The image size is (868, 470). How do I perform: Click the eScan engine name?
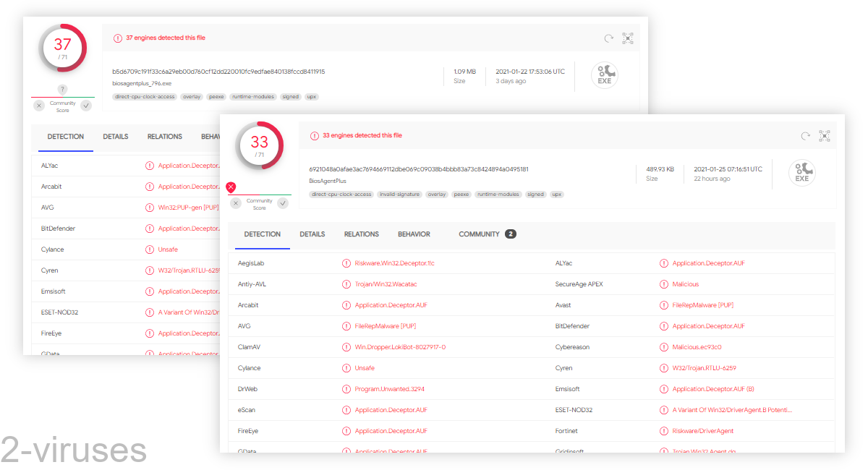click(x=247, y=410)
